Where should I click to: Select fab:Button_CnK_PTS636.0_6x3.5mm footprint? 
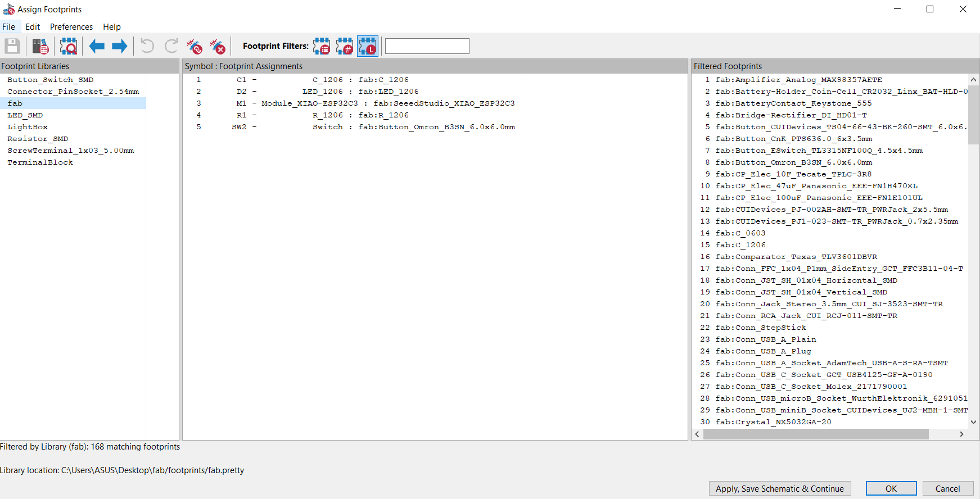click(x=794, y=139)
